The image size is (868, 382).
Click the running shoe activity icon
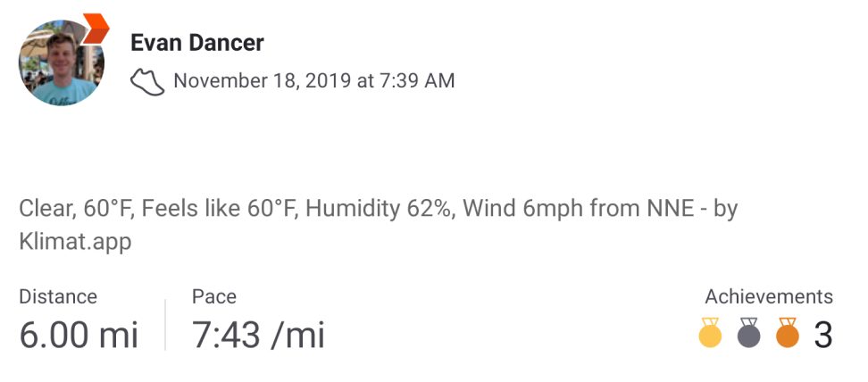coord(147,81)
